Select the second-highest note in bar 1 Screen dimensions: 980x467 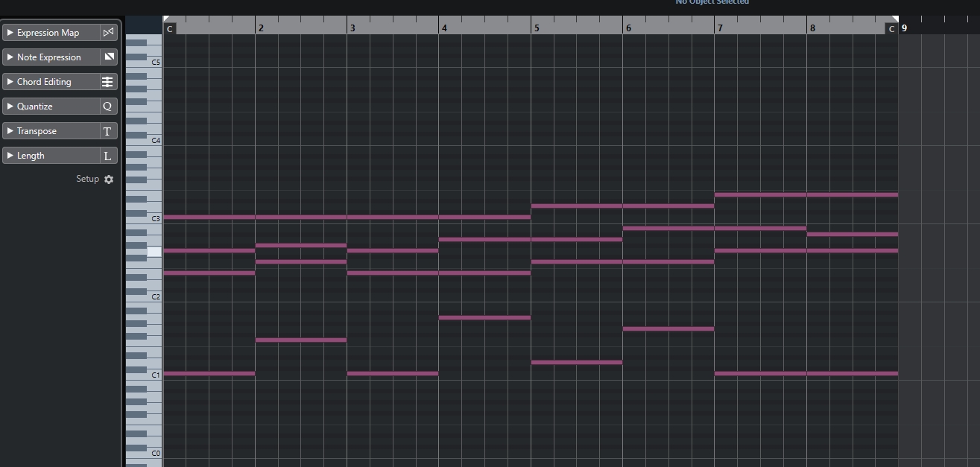(x=209, y=250)
